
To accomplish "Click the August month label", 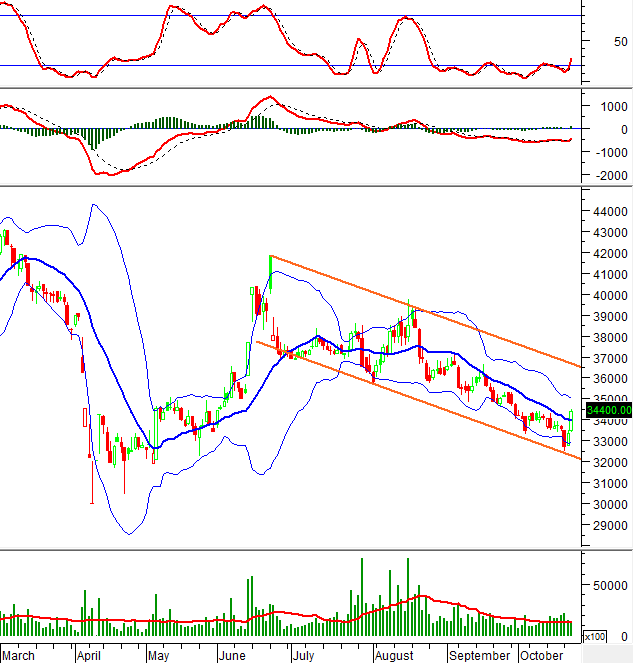I will pyautogui.click(x=393, y=655).
